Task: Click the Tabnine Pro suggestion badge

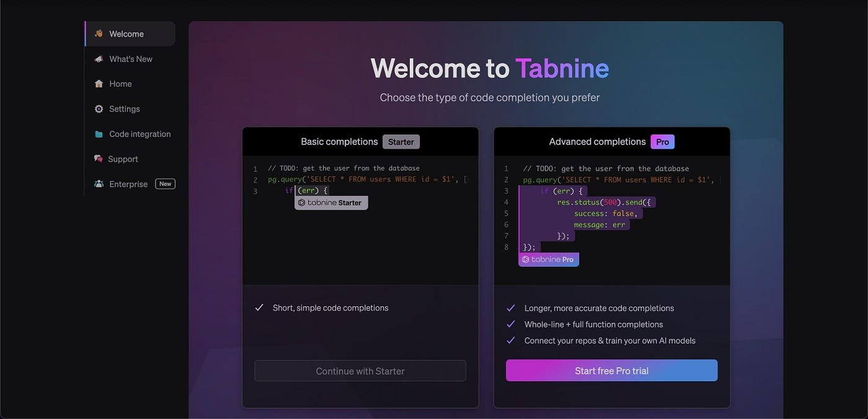Action: pyautogui.click(x=549, y=260)
